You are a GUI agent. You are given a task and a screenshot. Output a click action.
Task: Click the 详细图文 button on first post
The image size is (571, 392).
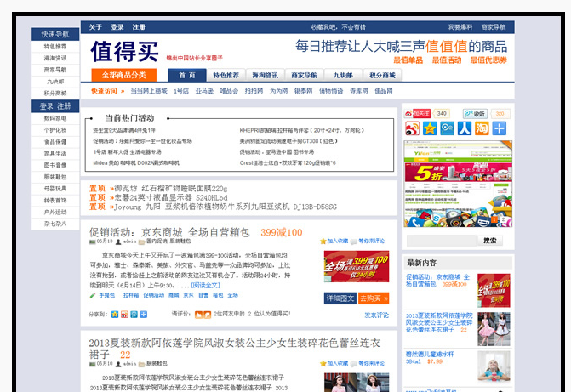click(x=340, y=298)
